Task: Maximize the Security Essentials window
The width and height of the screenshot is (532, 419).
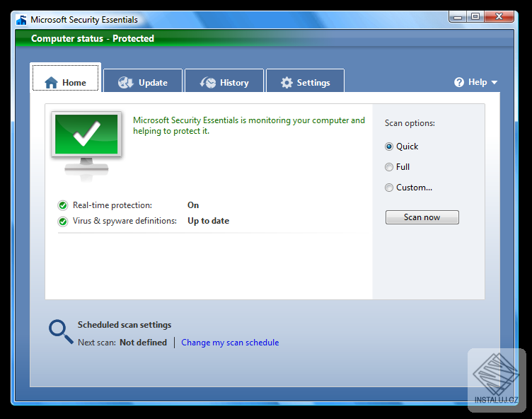Action: (475, 17)
